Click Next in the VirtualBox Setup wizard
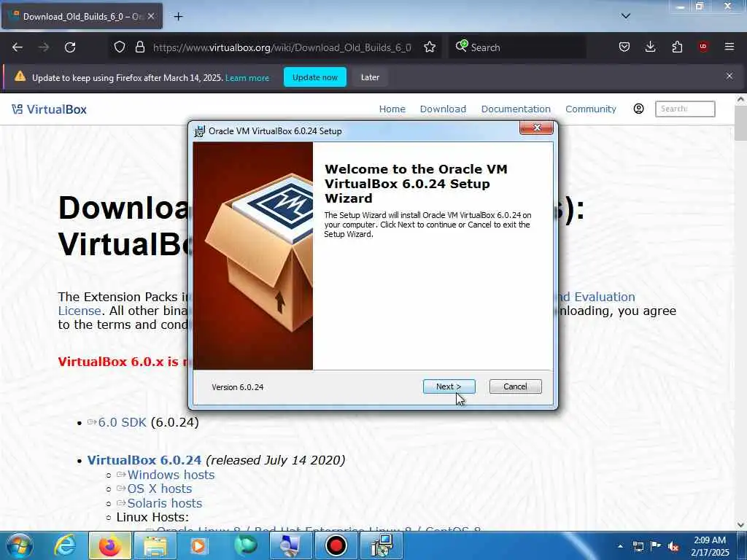The width and height of the screenshot is (747, 560). [449, 386]
